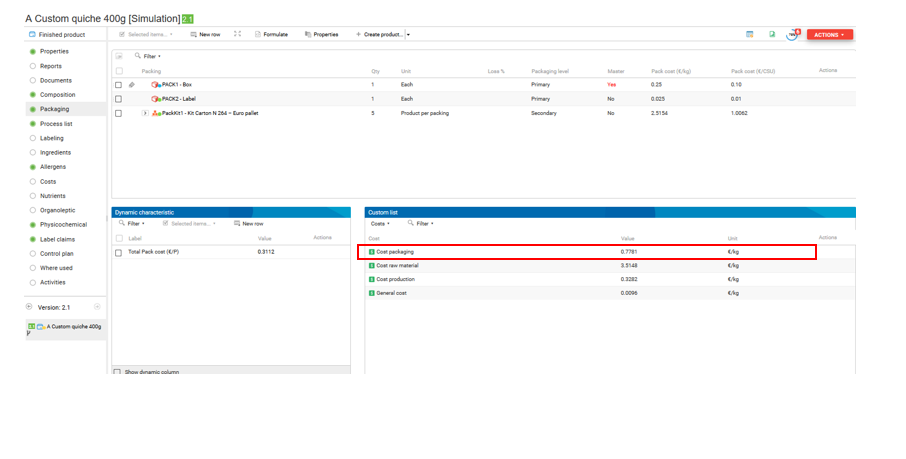The width and height of the screenshot is (906, 459).
Task: Go to Reports in sidebar
Action: (x=51, y=66)
